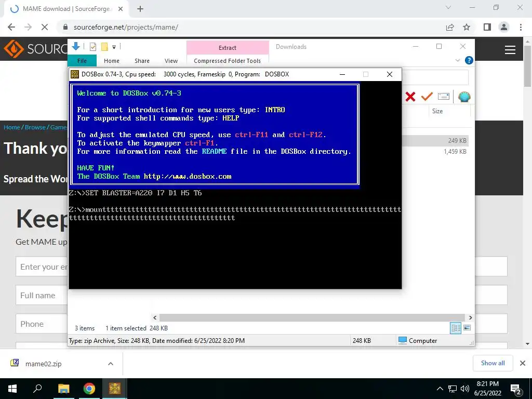
Task: Click the orange checkmark icon in Explorer
Action: click(x=427, y=96)
